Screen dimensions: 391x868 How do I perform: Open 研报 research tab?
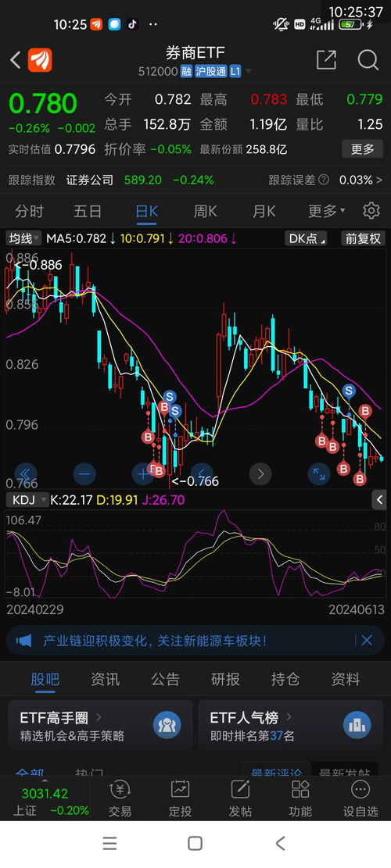point(225,679)
